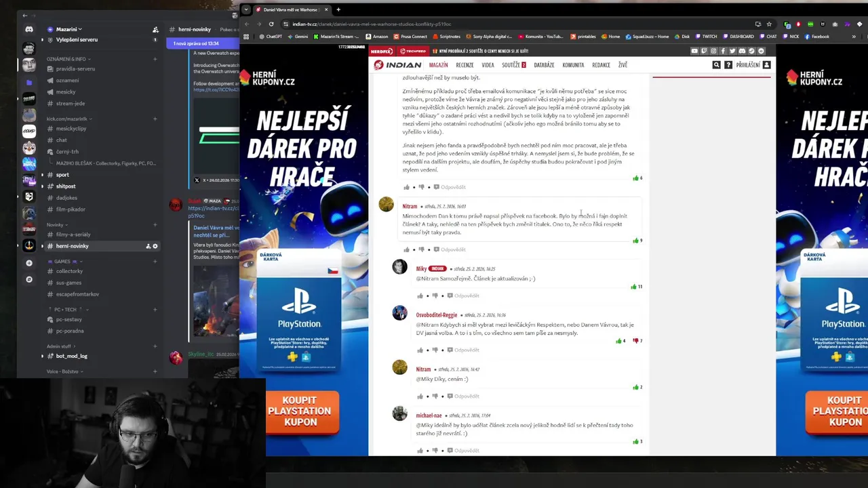Open Indian's Discord social icon in header
The height and width of the screenshot is (488, 868).
pyautogui.click(x=742, y=51)
